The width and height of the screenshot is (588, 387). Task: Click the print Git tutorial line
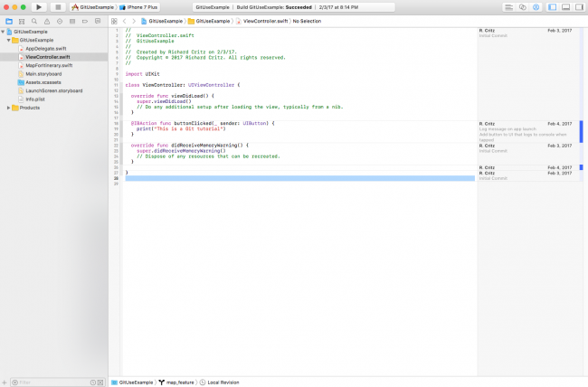(x=181, y=129)
